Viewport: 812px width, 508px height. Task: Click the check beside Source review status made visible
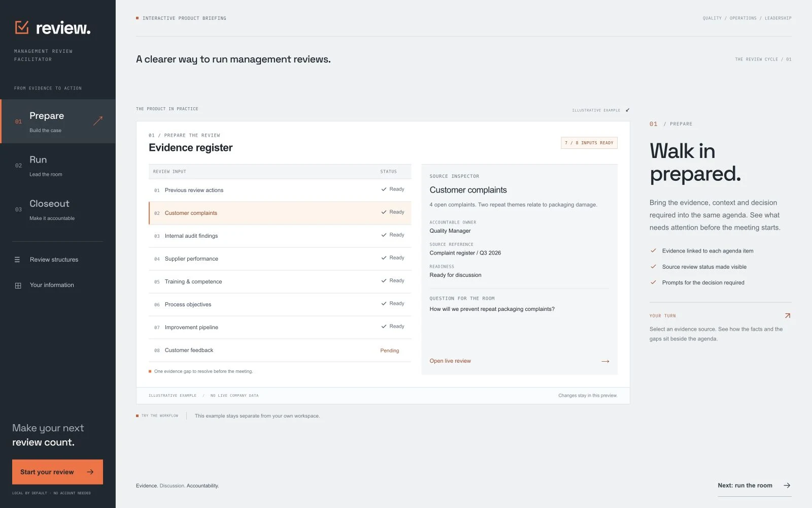pos(653,266)
